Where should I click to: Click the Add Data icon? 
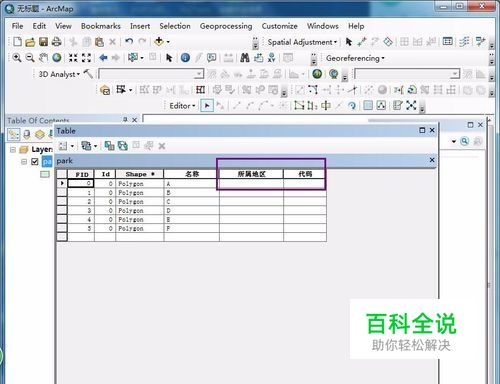pos(159,41)
